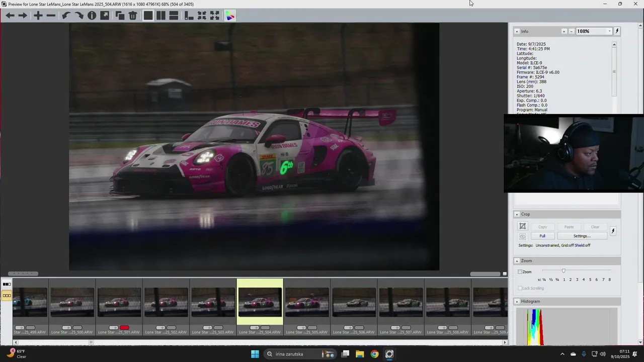Collapse the Info panel
Image resolution: width=644 pixels, height=362 pixels.
[517, 31]
